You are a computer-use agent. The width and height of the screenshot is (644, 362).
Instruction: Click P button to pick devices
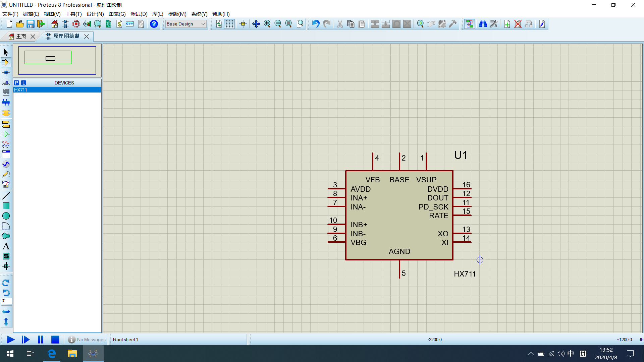point(17,83)
